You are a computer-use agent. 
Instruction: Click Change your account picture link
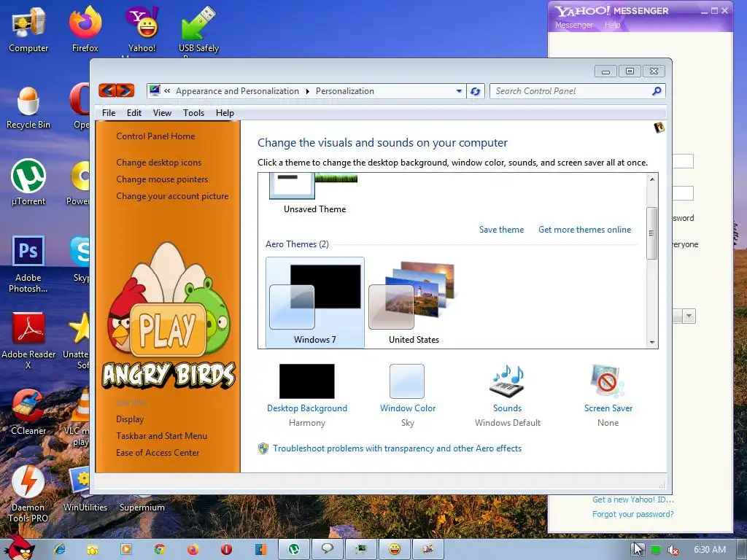pyautogui.click(x=172, y=196)
